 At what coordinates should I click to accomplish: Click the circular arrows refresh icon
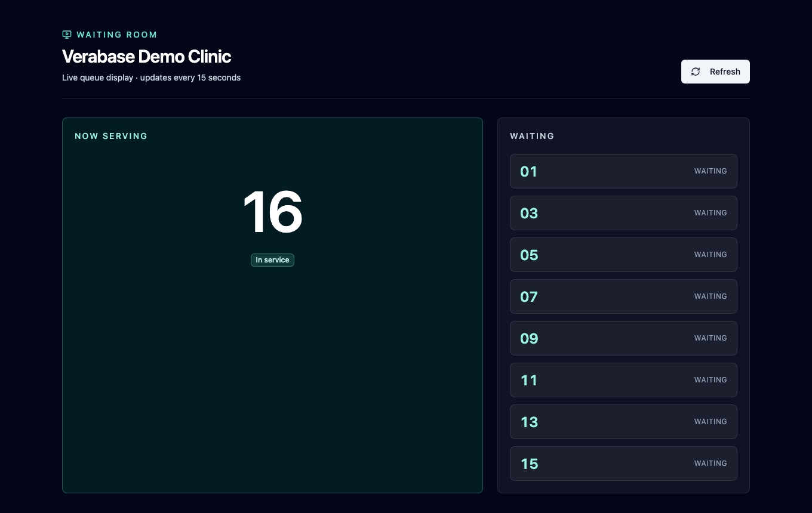pyautogui.click(x=696, y=72)
